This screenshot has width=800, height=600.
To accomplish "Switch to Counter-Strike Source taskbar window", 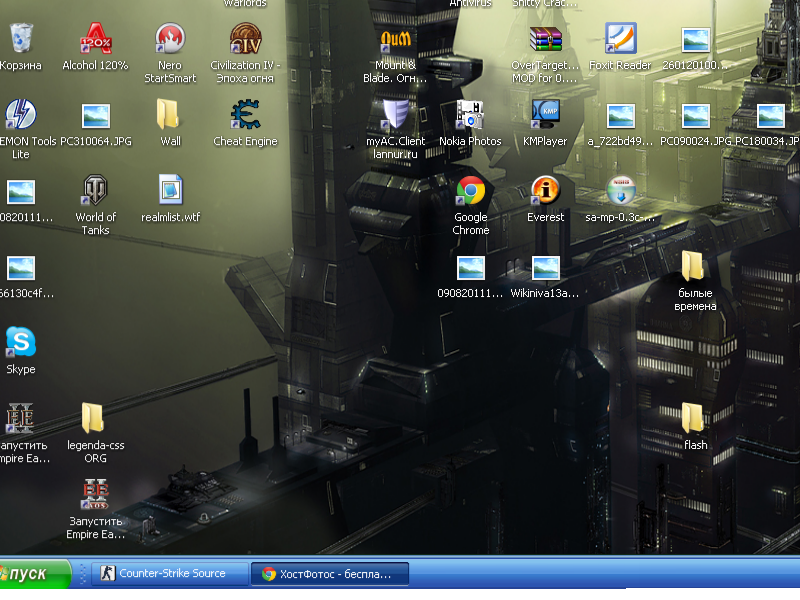I will (x=170, y=574).
